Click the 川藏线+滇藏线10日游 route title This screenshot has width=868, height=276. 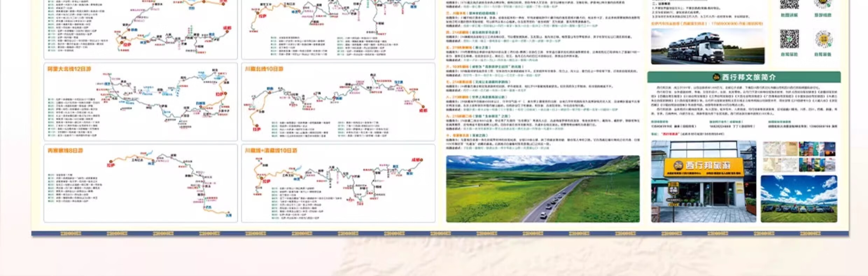271,150
